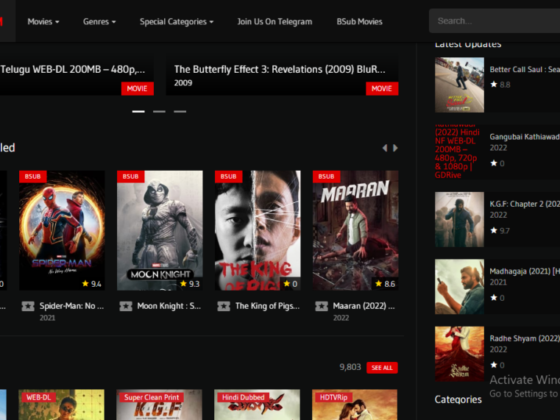
Task: Open Gangubai Kathiawadi title in sidebar
Action: (525, 137)
